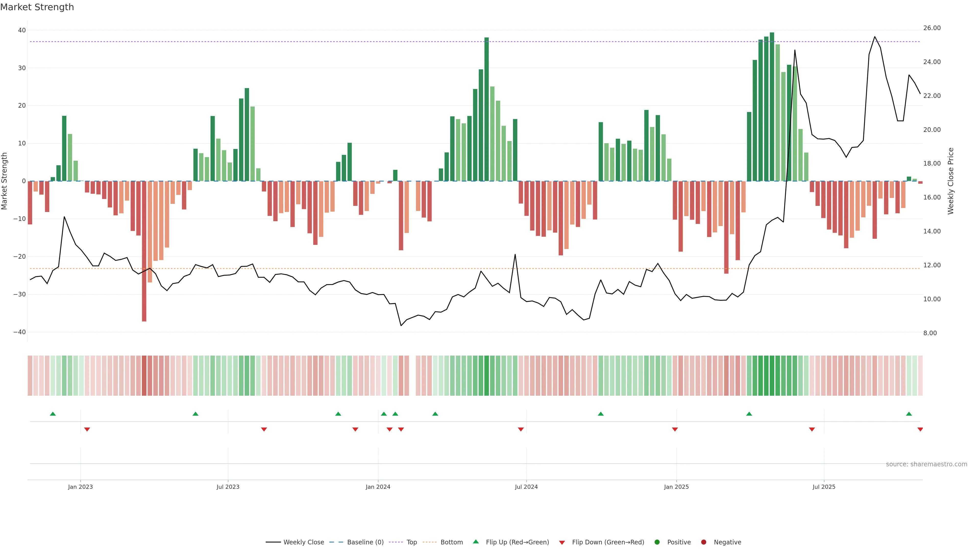Click the Weekly Close Price axis title

[x=951, y=181]
